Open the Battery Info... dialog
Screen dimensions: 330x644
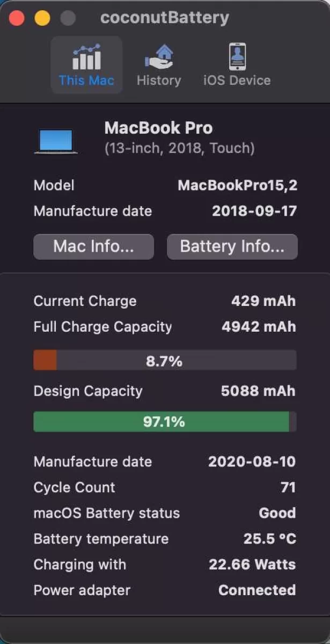[x=232, y=246]
